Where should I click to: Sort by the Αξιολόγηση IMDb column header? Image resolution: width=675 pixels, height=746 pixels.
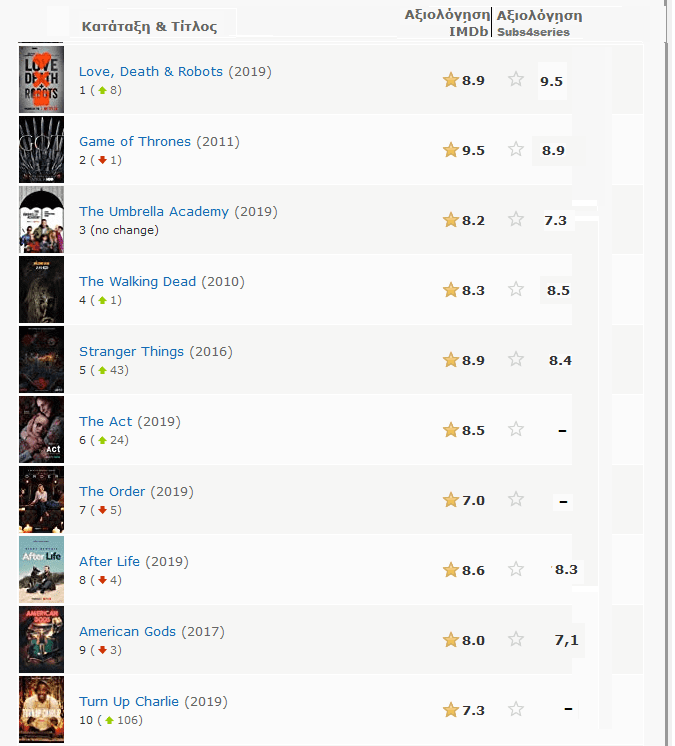[447, 23]
